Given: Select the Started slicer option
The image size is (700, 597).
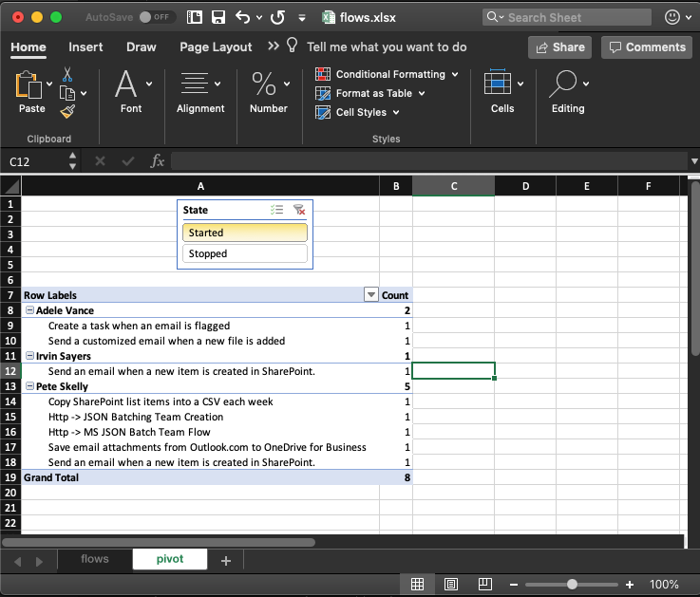Looking at the screenshot, I should click(244, 233).
